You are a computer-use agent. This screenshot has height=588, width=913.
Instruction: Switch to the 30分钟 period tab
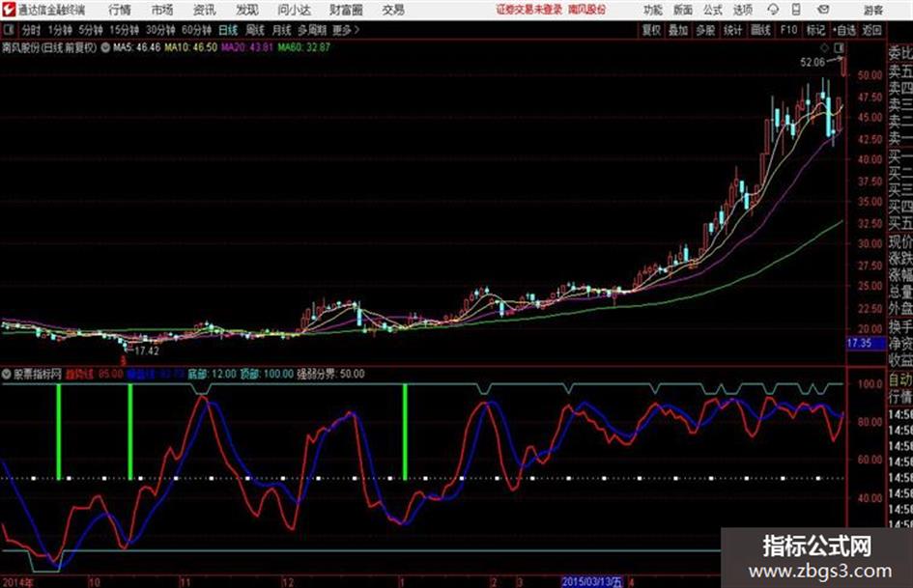coord(160,30)
